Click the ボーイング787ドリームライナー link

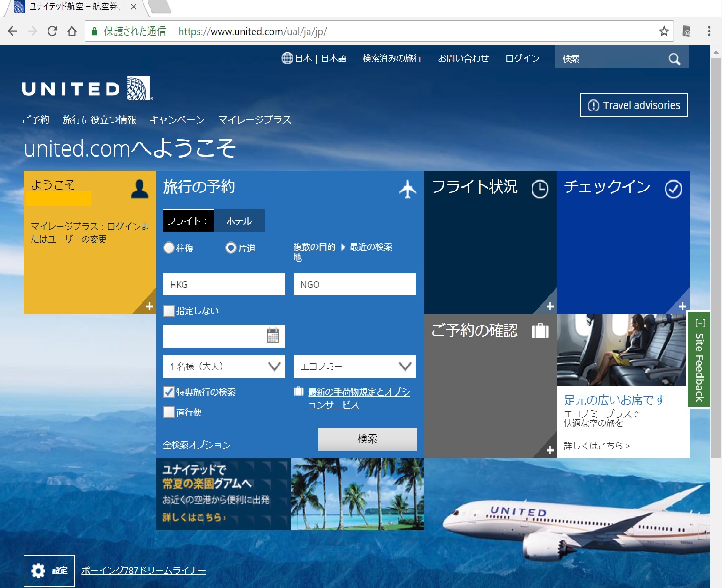(143, 571)
